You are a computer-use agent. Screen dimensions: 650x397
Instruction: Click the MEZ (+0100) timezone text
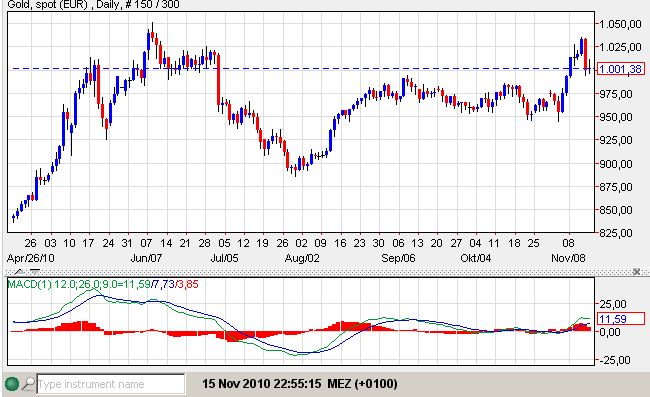coord(362,384)
